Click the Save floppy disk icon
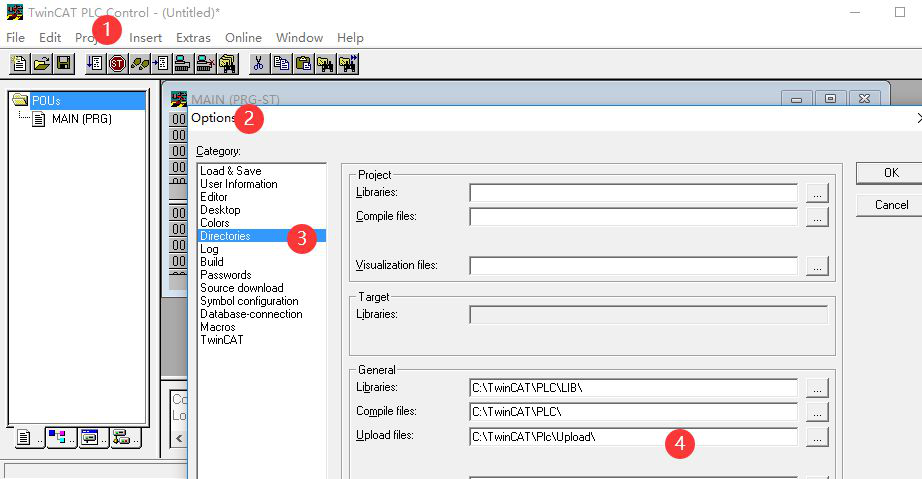Viewport: 922px width, 479px height. pyautogui.click(x=64, y=63)
